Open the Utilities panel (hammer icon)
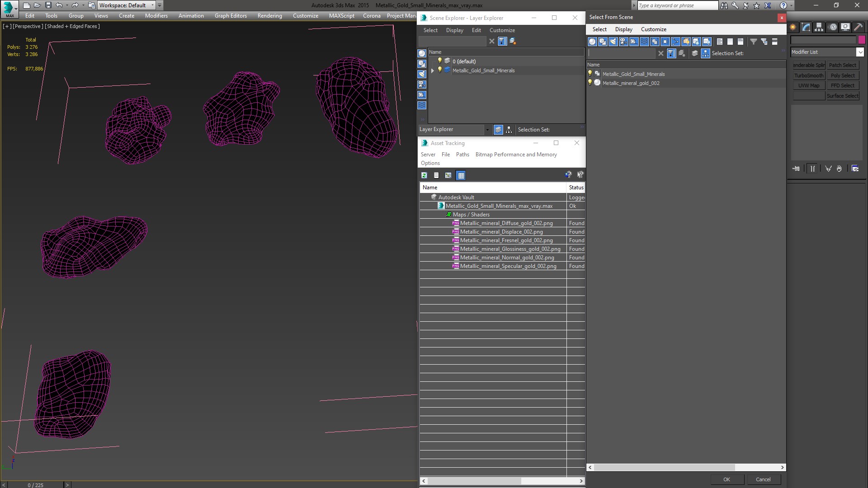This screenshot has width=868, height=488. click(858, 27)
